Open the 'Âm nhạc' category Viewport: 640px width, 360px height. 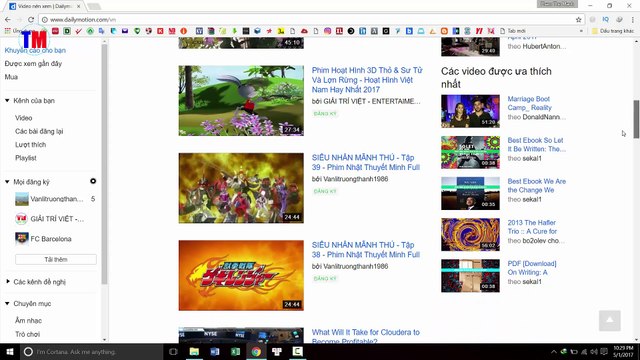pyautogui.click(x=29, y=320)
